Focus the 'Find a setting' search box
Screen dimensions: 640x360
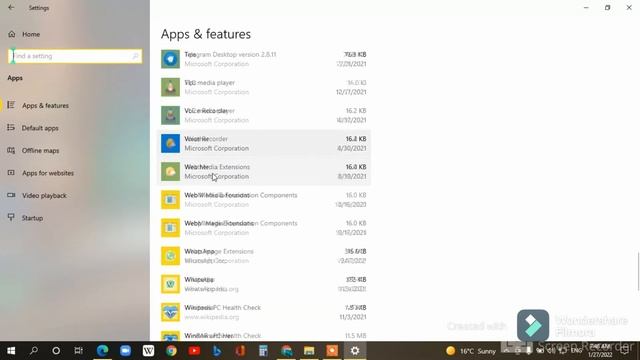point(75,56)
